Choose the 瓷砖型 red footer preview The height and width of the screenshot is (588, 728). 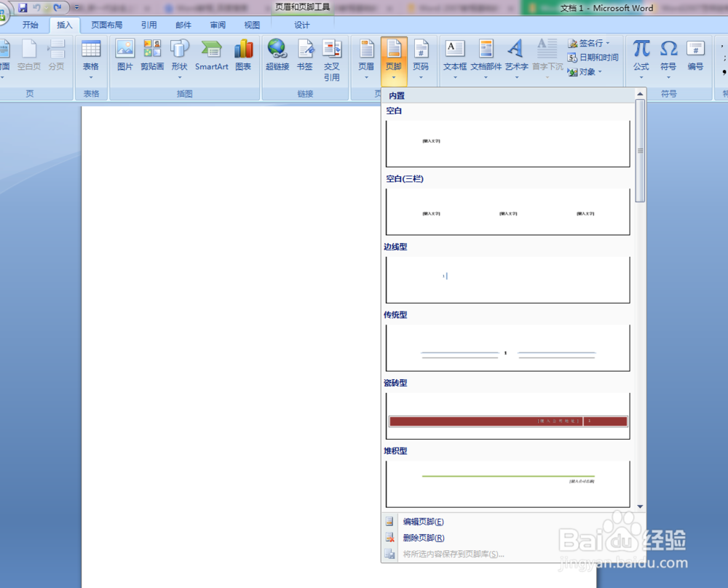pos(508,416)
